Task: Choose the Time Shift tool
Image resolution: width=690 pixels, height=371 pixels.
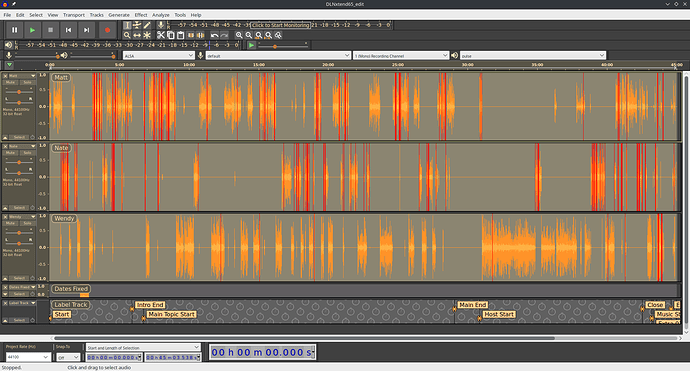Action: (137, 35)
